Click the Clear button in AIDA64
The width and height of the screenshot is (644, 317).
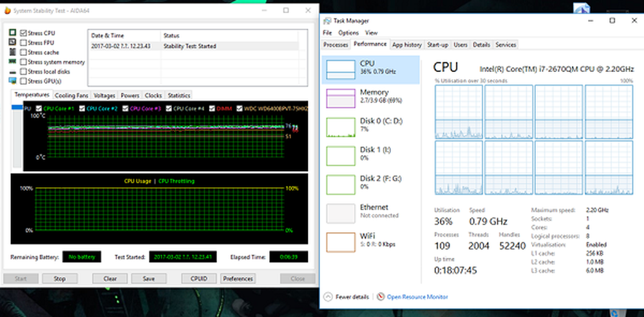110,278
